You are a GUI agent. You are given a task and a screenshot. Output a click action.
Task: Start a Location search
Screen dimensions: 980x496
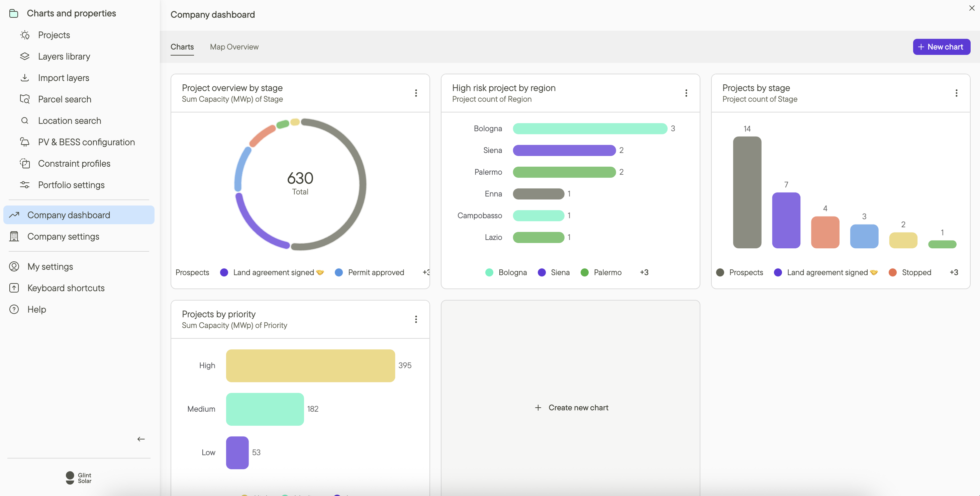pos(69,121)
